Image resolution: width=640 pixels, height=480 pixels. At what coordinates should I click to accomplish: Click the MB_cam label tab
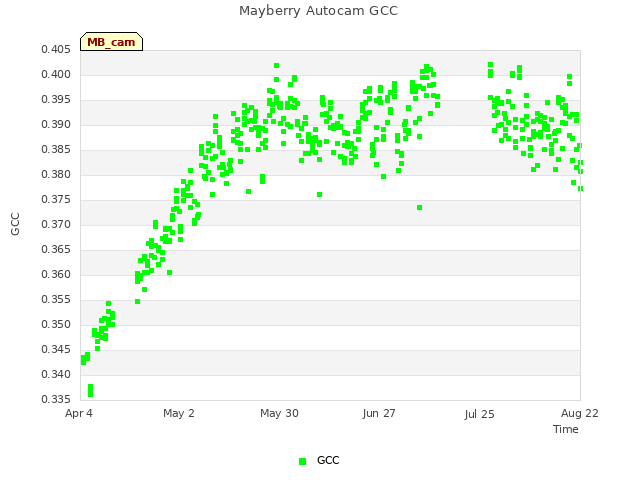click(x=111, y=42)
